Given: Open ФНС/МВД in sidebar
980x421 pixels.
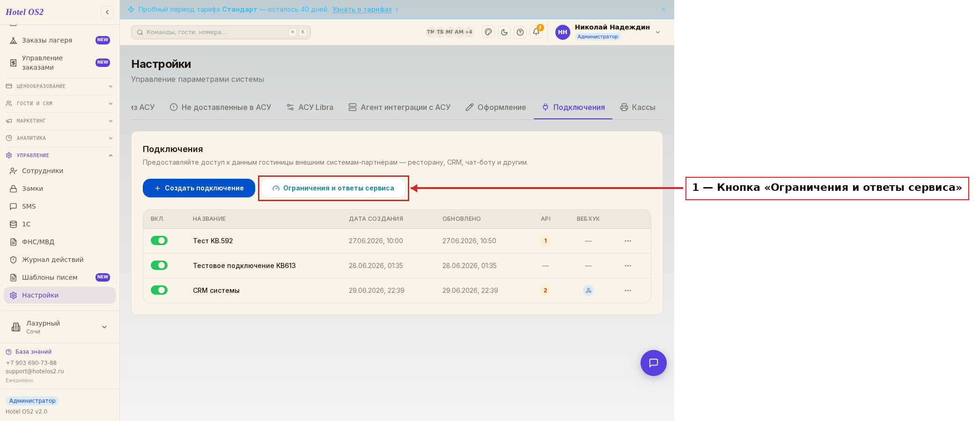Looking at the screenshot, I should click(x=59, y=242).
